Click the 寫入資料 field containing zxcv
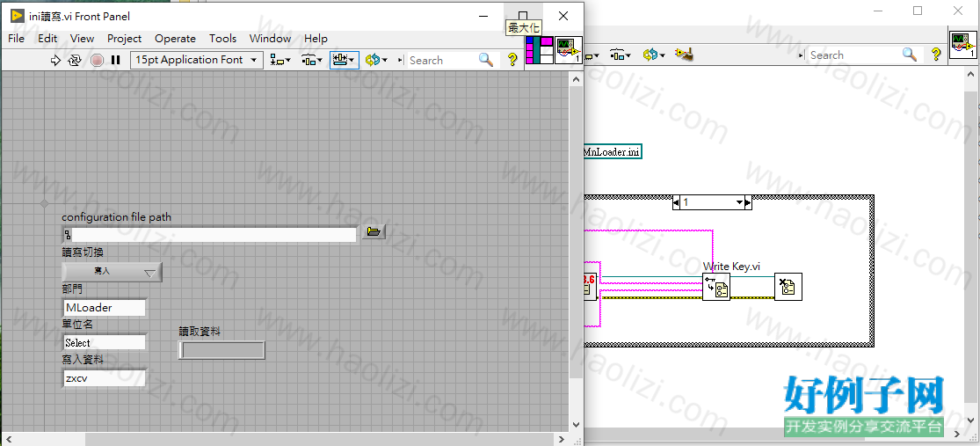The width and height of the screenshot is (980, 446). click(x=105, y=378)
